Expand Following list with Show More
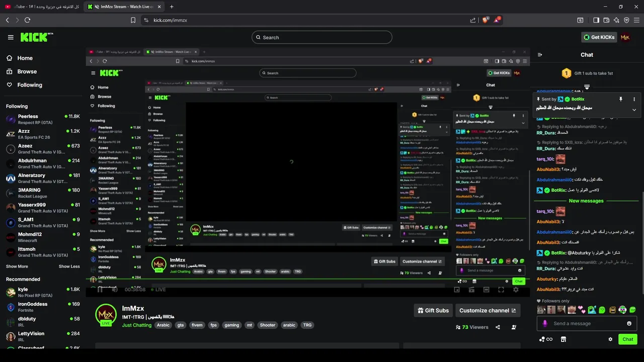This screenshot has height=362, width=644. (17, 266)
